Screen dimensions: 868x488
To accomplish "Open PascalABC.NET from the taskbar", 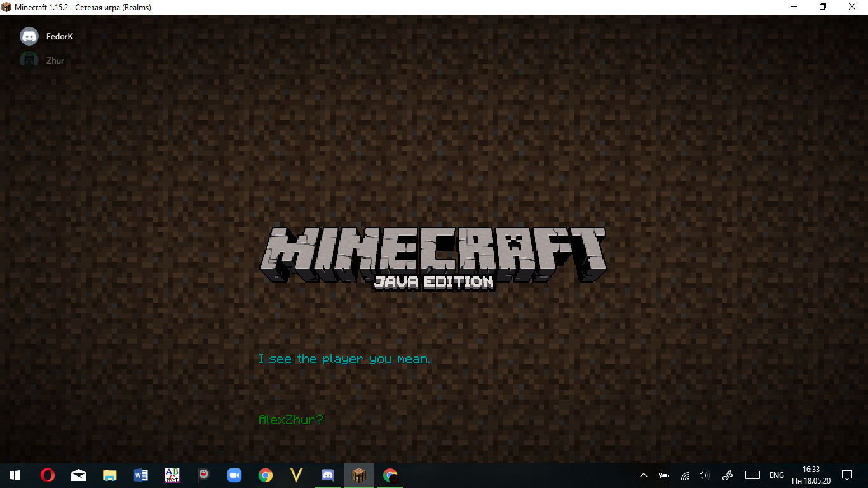I will tap(172, 475).
